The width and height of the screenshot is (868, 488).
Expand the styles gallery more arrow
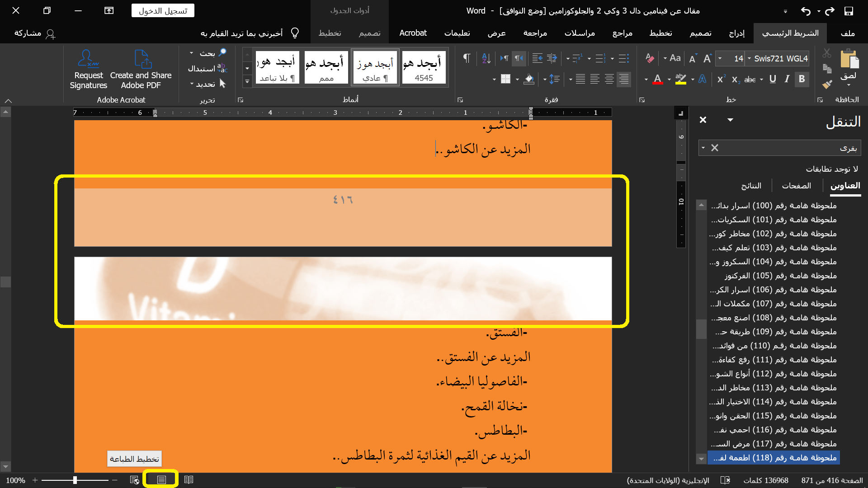coord(247,82)
